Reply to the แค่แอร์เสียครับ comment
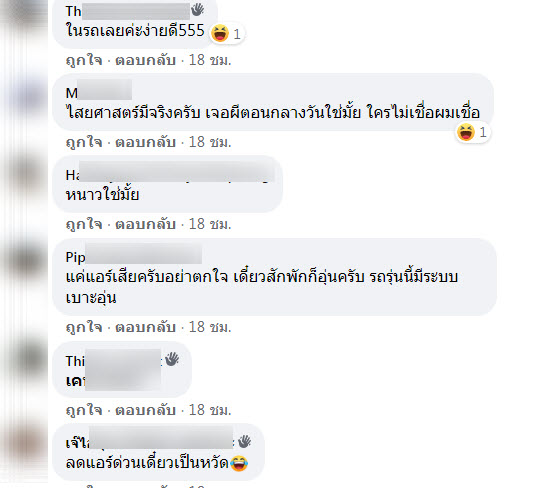Image resolution: width=539 pixels, height=488 pixels. tap(145, 327)
